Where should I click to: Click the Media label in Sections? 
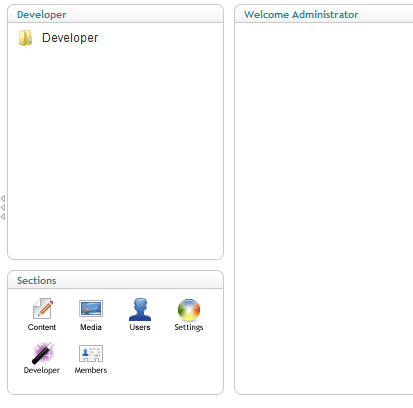tap(91, 327)
